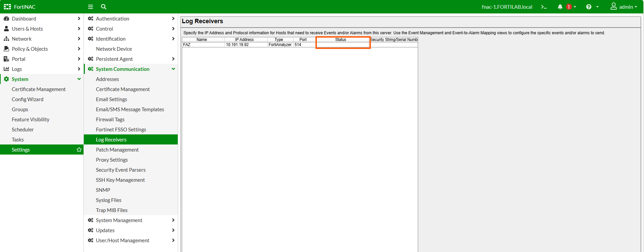The height and width of the screenshot is (252, 644).
Task: Click the Portal icon
Action: pyautogui.click(x=6, y=59)
